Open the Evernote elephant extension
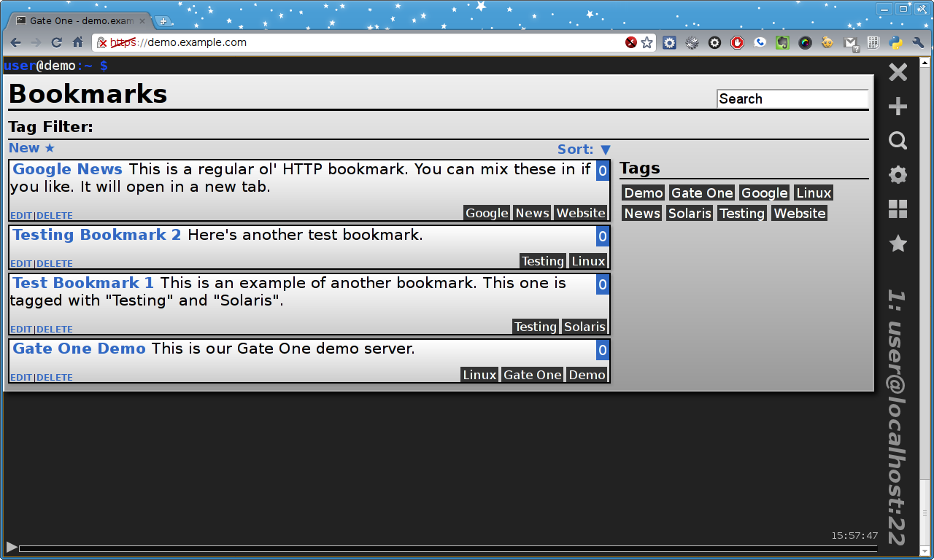934x560 pixels. (782, 42)
